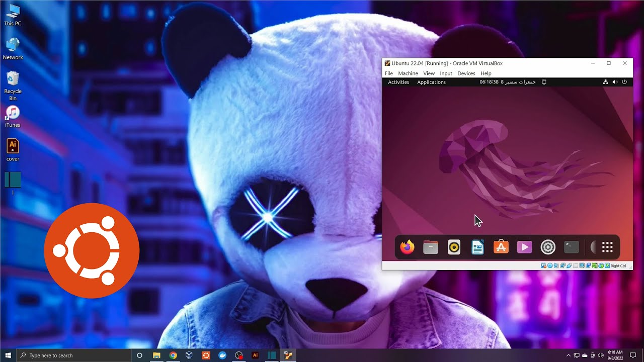Open Adobe Illustrator from the taskbar

[x=255, y=355]
